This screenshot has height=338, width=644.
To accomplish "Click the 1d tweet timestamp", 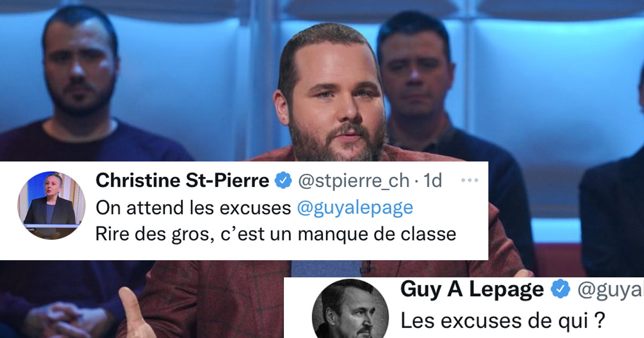I will point(433,181).
